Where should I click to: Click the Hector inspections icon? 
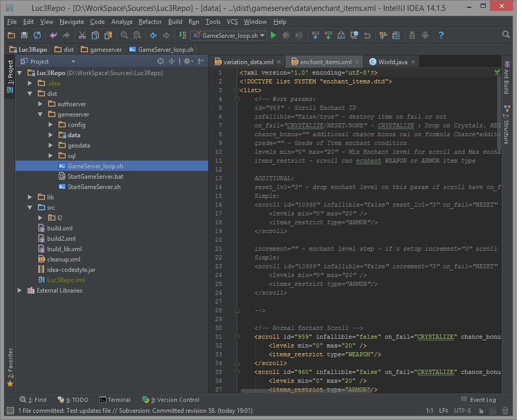coord(505,411)
